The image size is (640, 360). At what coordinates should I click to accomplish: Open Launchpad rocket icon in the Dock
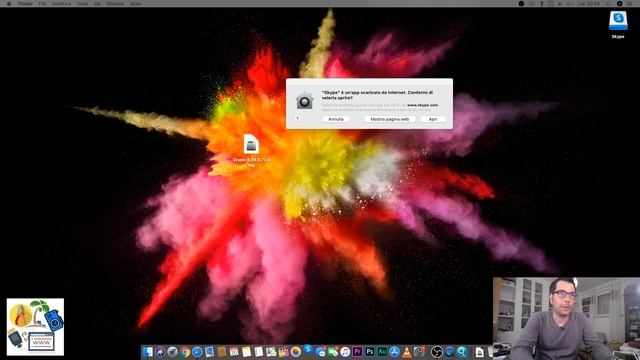click(x=173, y=352)
